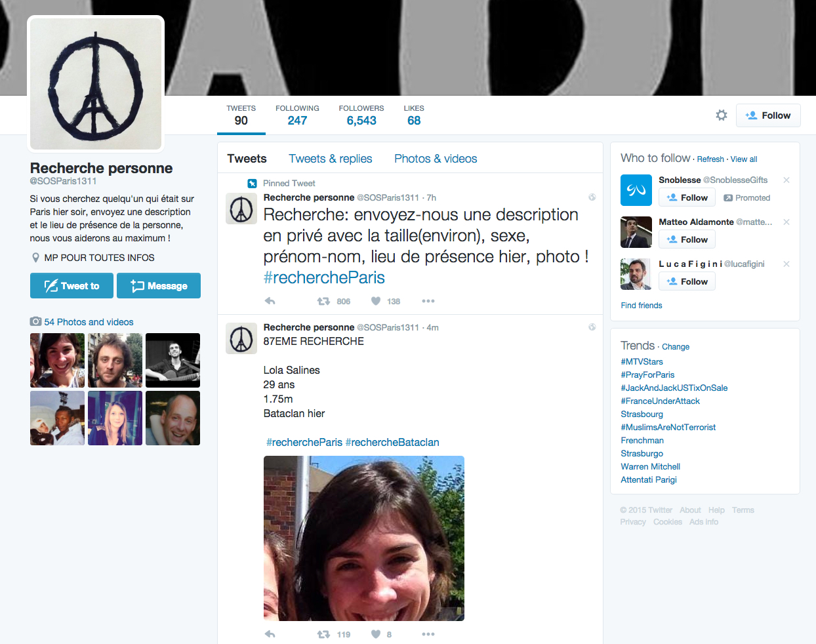Click the Snoblesse avatar icon
Screen dimensions: 816x644
636,190
